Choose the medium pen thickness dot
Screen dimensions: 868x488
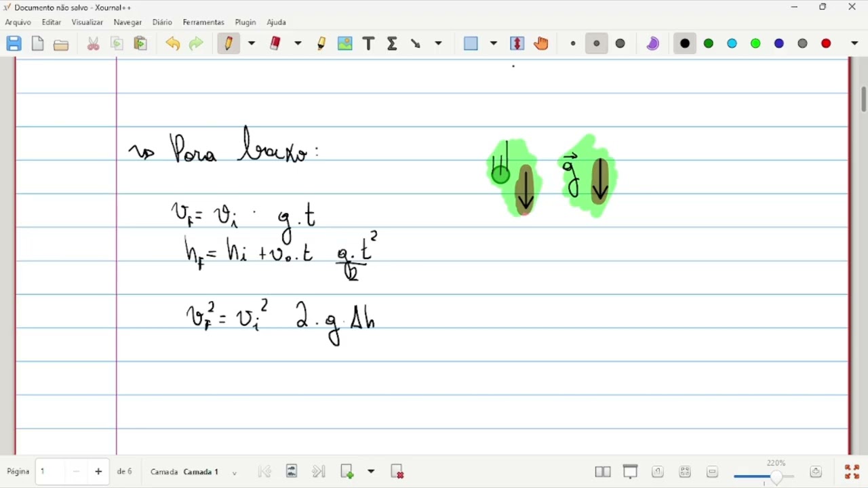pos(597,43)
